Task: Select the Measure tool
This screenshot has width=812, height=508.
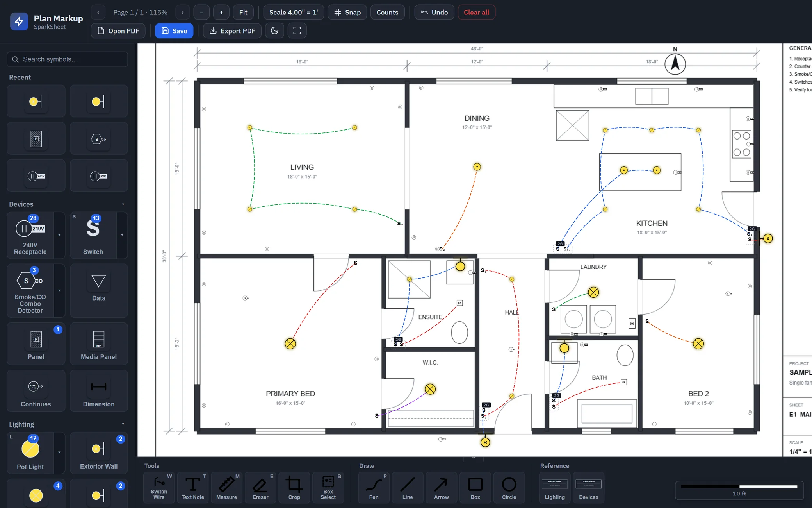Action: point(226,488)
